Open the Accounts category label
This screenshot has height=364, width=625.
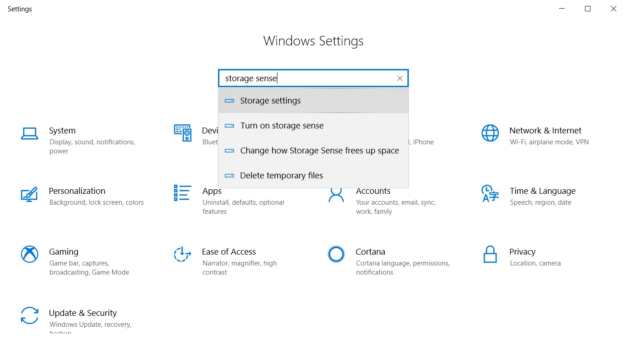click(x=373, y=191)
